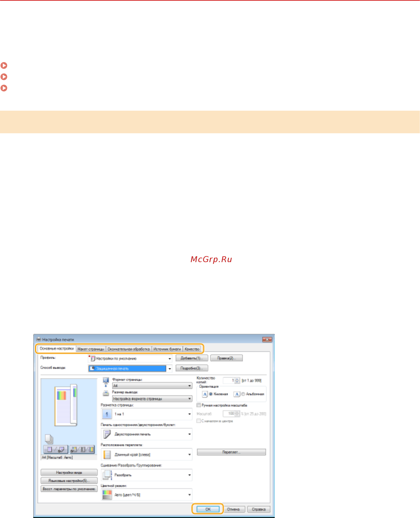Expand the Способ вывода output method dropdown
This screenshot has width=420, height=518.
point(170,369)
